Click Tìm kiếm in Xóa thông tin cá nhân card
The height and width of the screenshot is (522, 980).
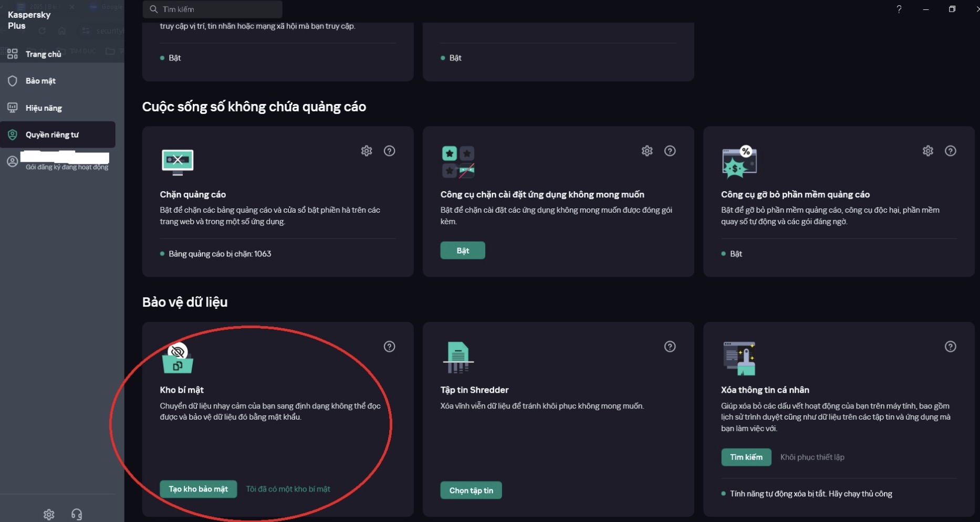point(746,457)
